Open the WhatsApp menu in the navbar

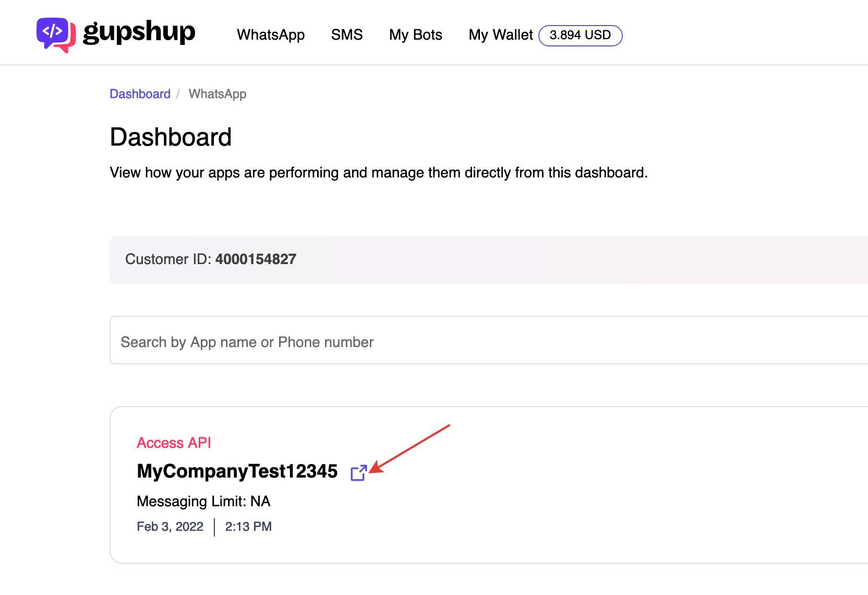271,35
